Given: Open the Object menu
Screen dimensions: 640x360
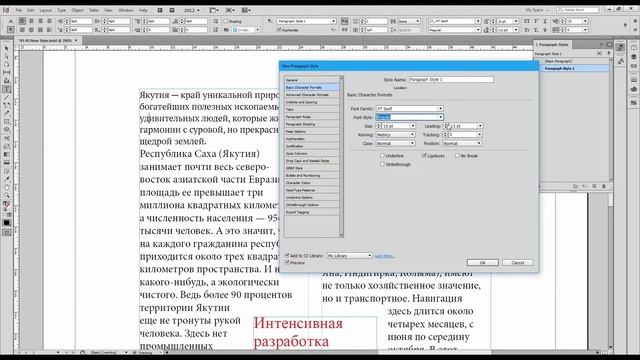Looking at the screenshot, I should [x=77, y=10].
